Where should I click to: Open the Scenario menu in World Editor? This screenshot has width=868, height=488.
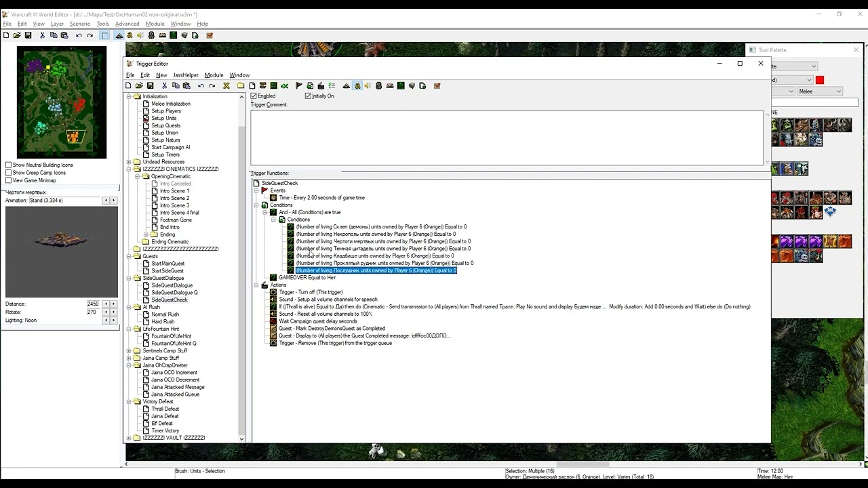click(x=80, y=24)
